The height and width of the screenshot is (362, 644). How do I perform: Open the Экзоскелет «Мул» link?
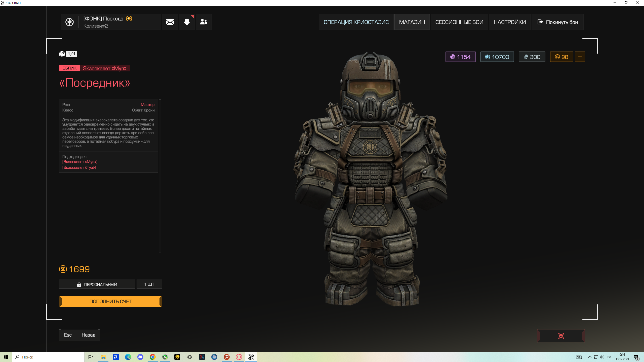tap(80, 162)
